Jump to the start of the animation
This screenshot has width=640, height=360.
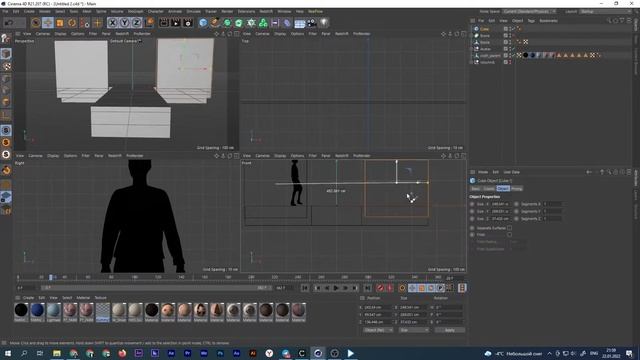coord(305,288)
